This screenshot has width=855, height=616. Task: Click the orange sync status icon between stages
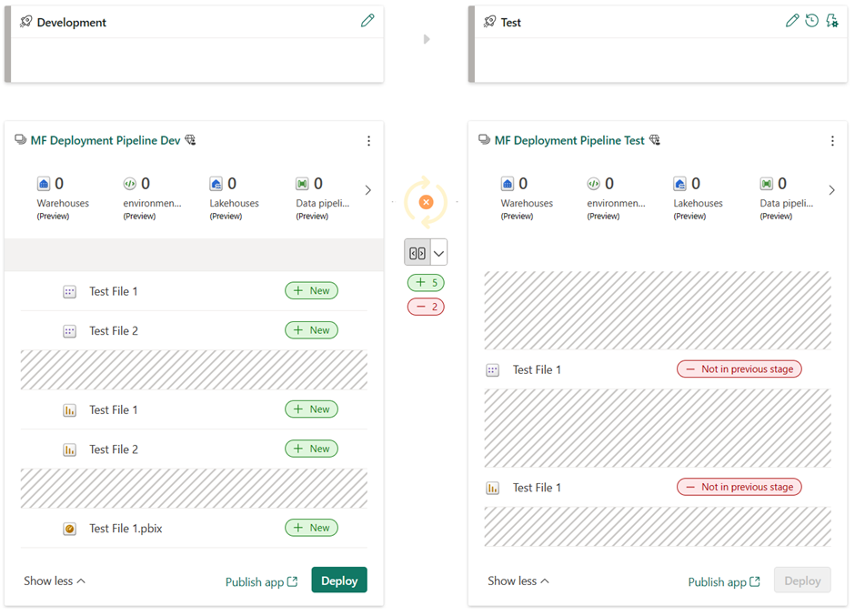426,202
